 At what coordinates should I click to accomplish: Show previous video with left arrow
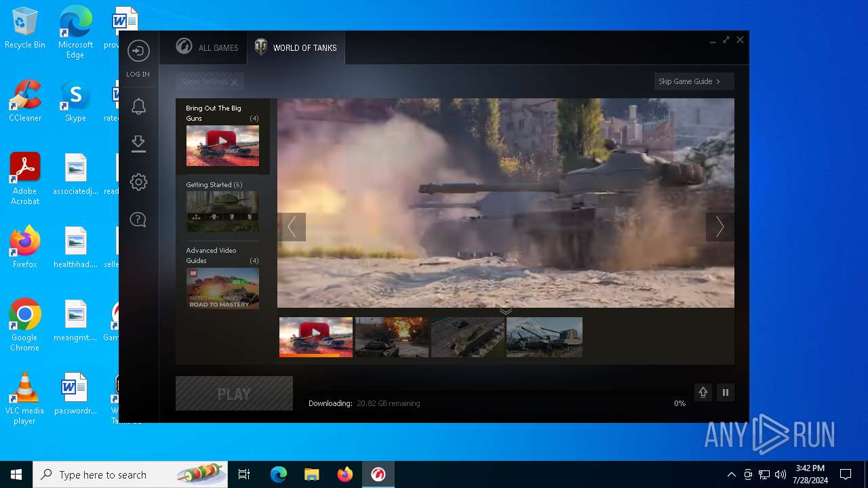(x=292, y=227)
